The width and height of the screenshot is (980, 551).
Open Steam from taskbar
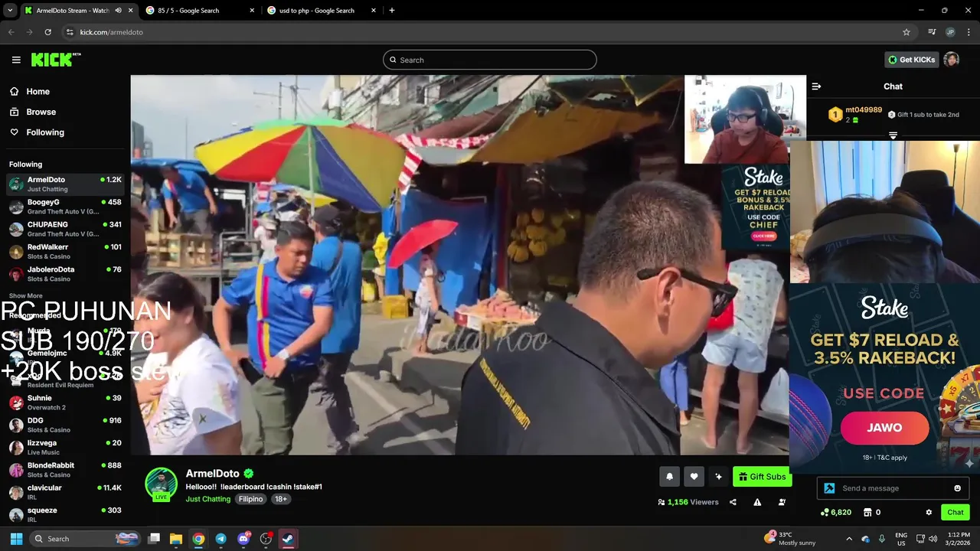click(288, 539)
